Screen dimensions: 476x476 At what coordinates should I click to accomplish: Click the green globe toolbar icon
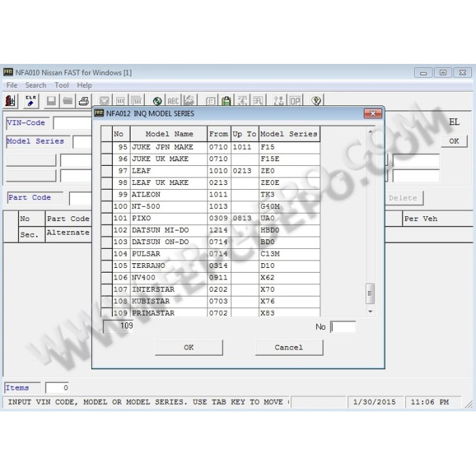pos(157,101)
